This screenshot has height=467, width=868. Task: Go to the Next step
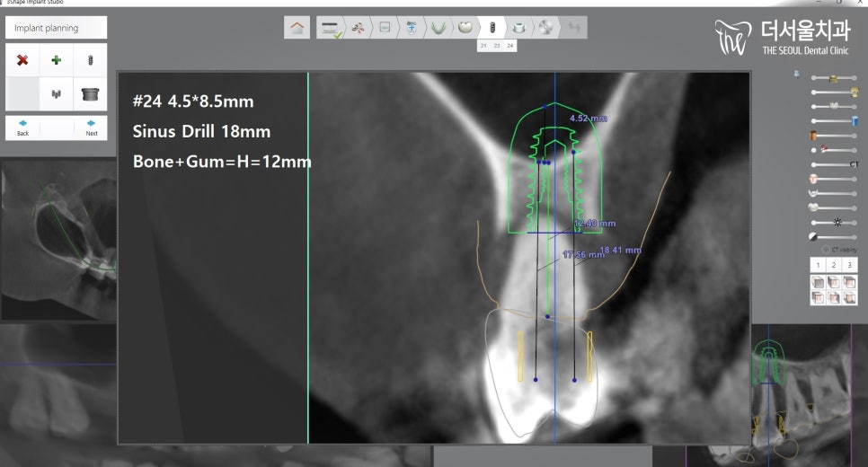point(92,128)
